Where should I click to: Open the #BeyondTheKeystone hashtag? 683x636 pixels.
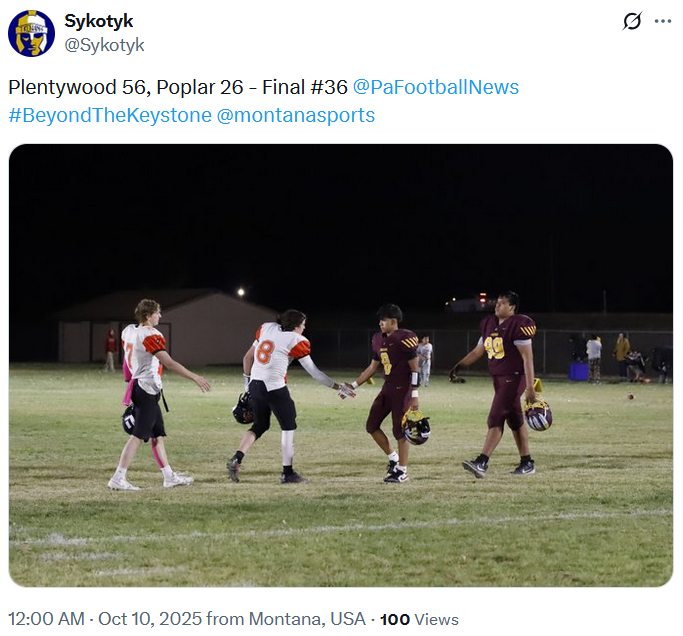pos(110,115)
